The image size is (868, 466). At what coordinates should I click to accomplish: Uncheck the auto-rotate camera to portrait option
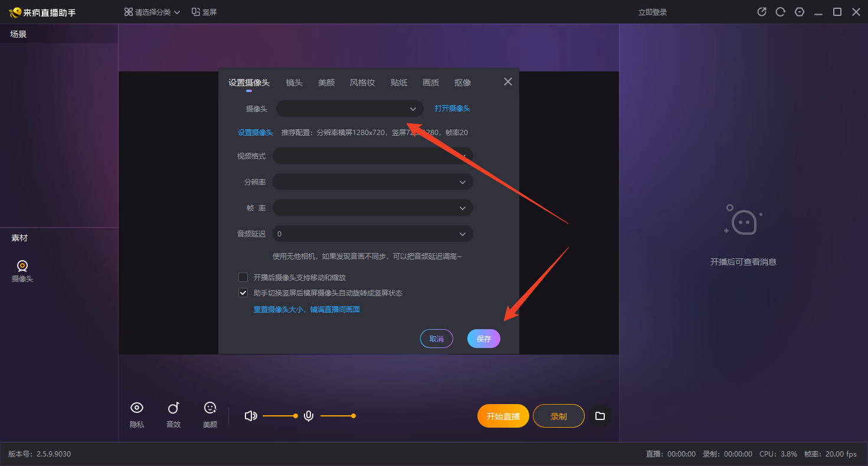click(243, 292)
